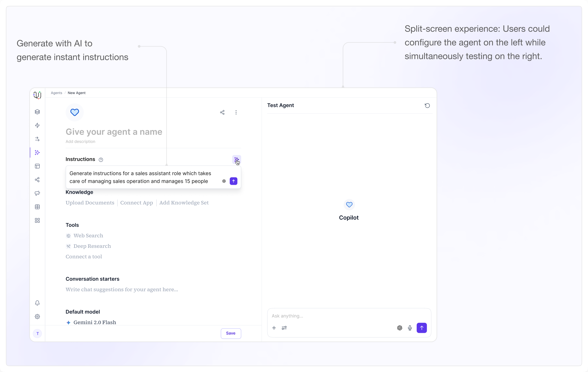Change the agent heart icon avatar
The width and height of the screenshot is (588, 372).
(74, 112)
